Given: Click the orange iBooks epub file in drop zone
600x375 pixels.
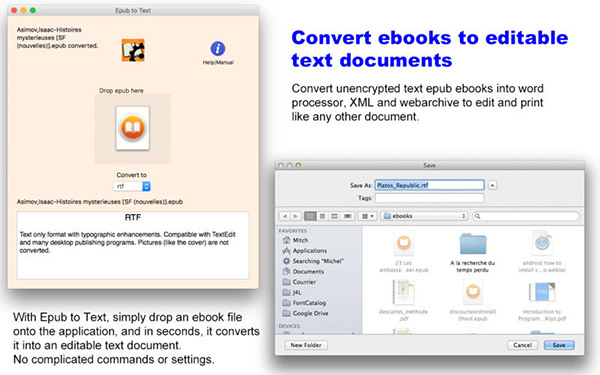Looking at the screenshot, I should tap(132, 128).
